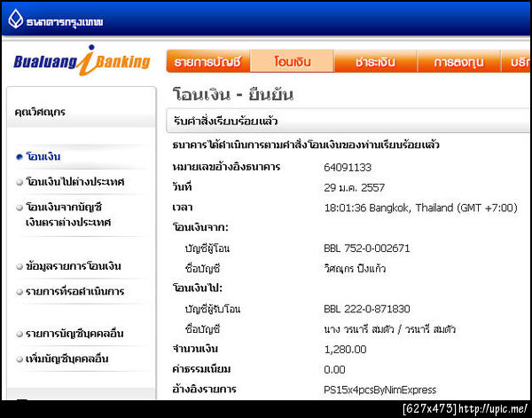Switch to the การลงทุน tab
The width and height of the screenshot is (532, 418).
pos(459,61)
